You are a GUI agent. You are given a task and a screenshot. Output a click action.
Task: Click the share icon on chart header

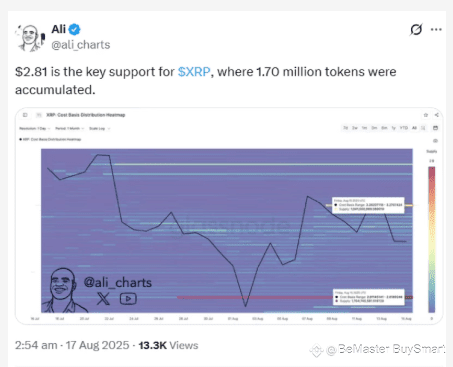[436, 115]
